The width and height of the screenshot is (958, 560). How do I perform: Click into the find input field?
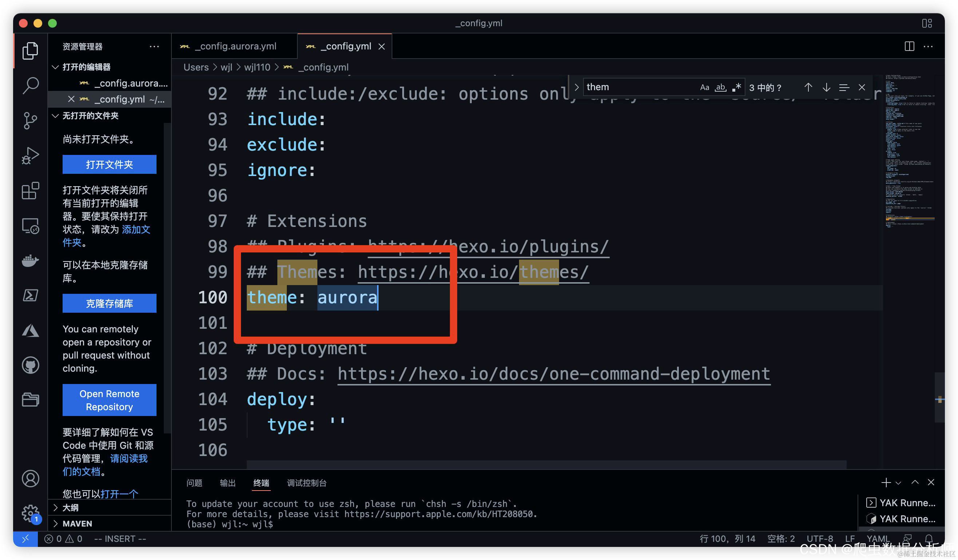pyautogui.click(x=639, y=87)
